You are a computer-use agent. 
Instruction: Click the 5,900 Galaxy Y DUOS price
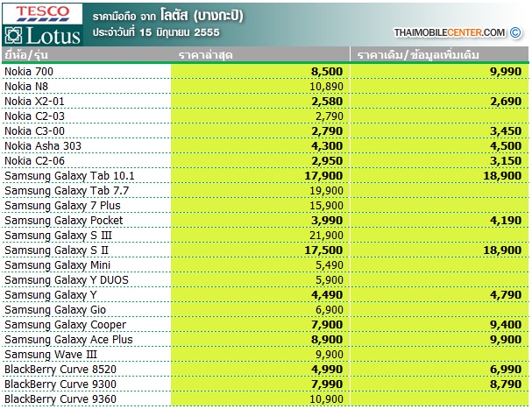(330, 281)
